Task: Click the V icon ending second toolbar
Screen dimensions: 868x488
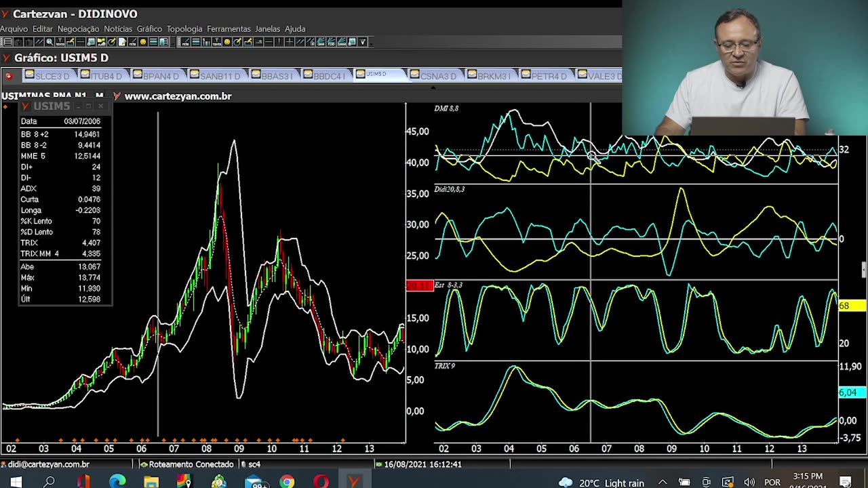Action: click(362, 42)
